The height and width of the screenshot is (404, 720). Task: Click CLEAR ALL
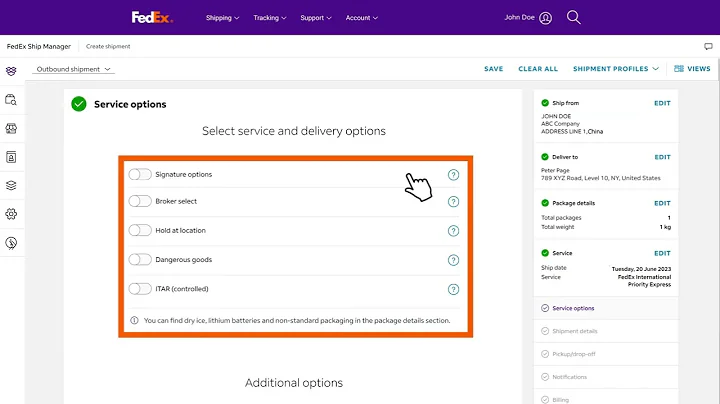click(x=538, y=69)
